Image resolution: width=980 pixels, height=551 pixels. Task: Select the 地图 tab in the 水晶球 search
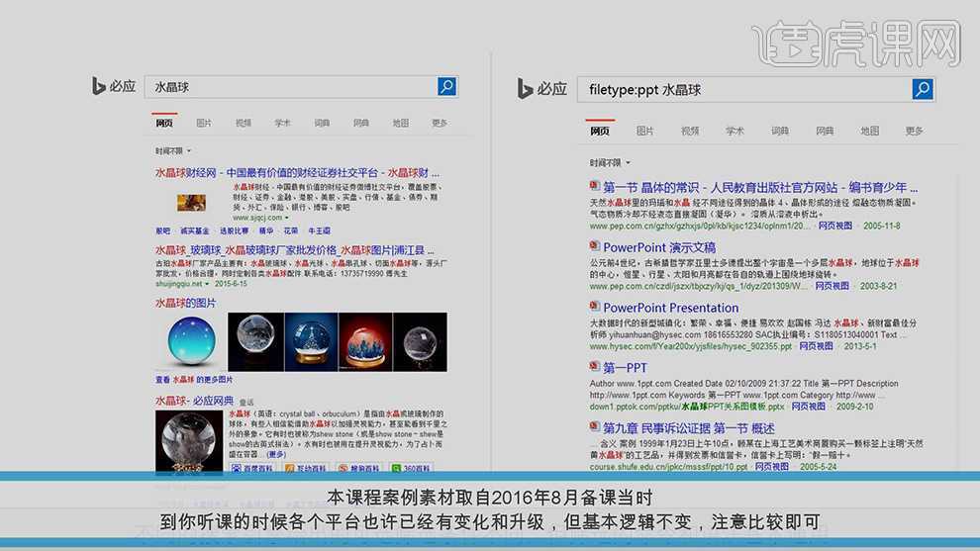tap(401, 123)
